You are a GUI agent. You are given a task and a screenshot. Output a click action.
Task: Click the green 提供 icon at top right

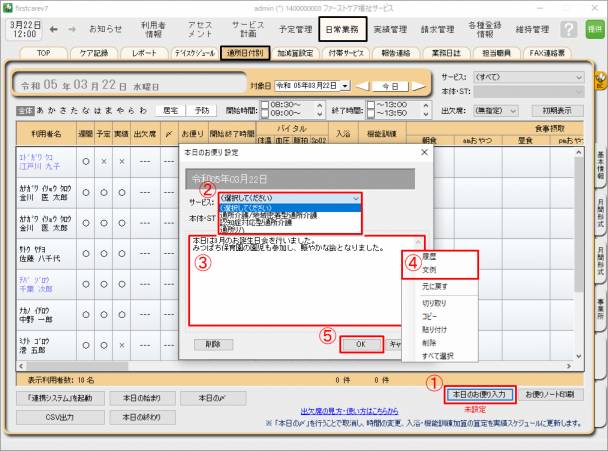click(x=594, y=30)
